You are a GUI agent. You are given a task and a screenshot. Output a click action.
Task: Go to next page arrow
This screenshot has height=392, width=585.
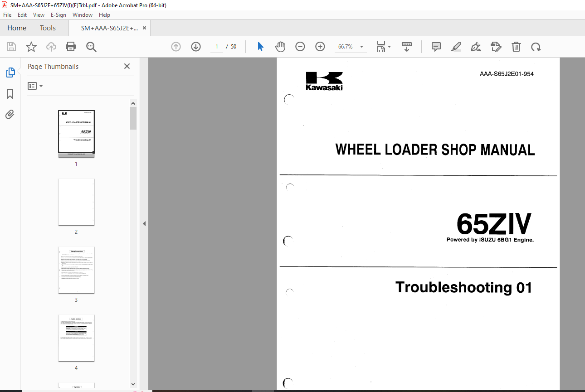pyautogui.click(x=196, y=47)
